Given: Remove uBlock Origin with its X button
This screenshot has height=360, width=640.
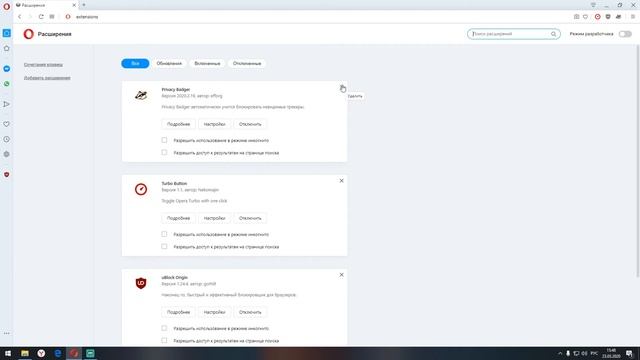Looking at the screenshot, I should (x=342, y=275).
